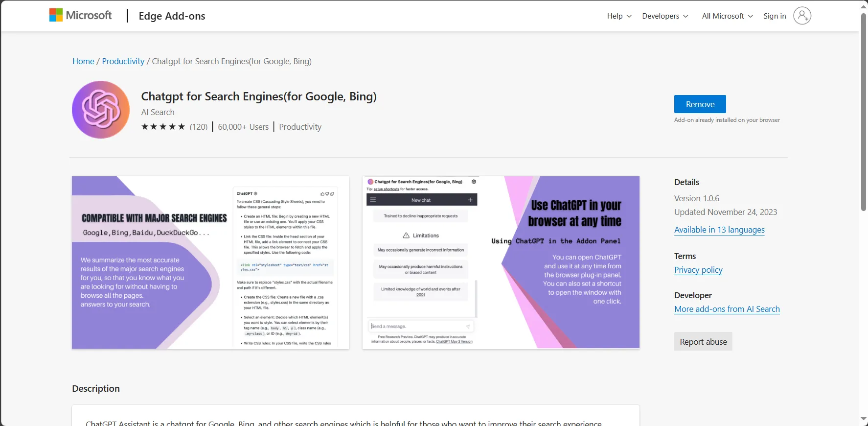Open the Privacy policy link
The image size is (868, 426).
698,270
